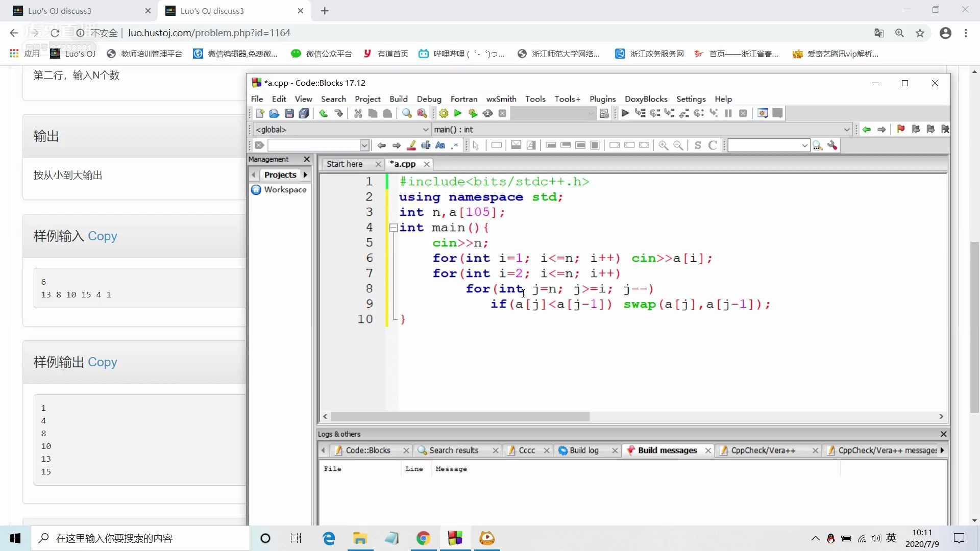Click the Rebuild icon
The width and height of the screenshot is (980, 551).
[487, 113]
